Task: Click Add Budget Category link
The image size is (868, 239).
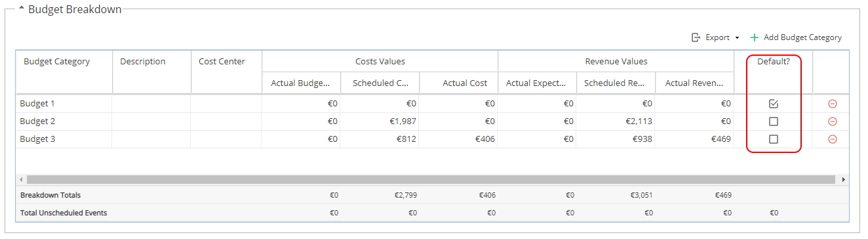Action: (x=802, y=37)
